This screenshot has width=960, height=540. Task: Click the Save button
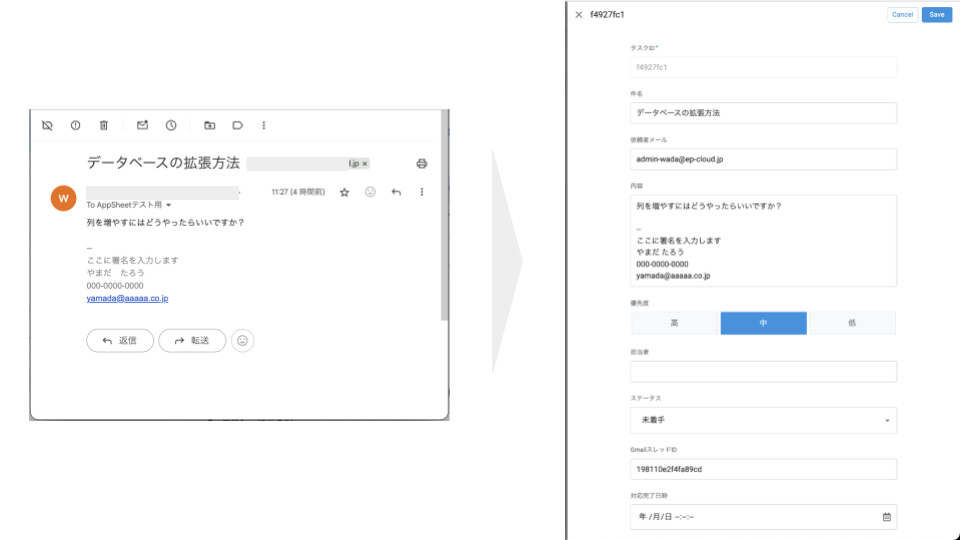[x=937, y=15]
